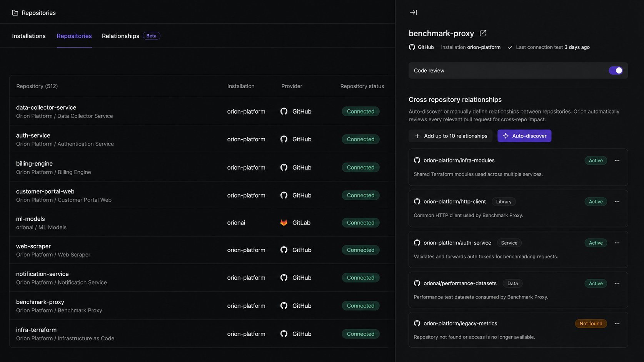Click the Auto-discover button
The image size is (644, 362).
[524, 136]
